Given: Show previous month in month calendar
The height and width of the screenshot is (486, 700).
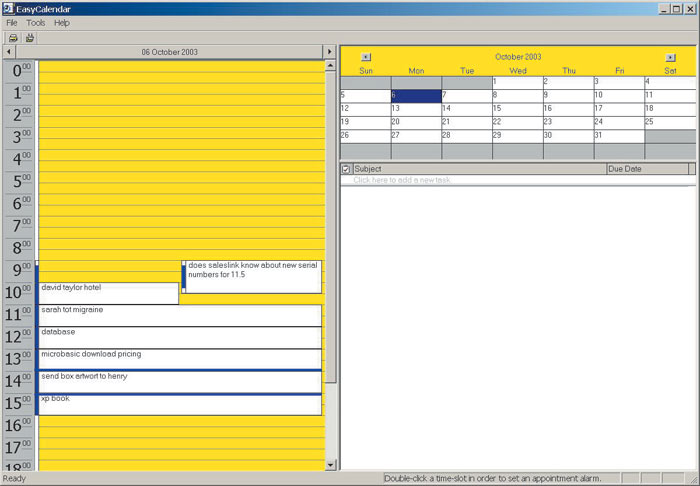Looking at the screenshot, I should 366,58.
